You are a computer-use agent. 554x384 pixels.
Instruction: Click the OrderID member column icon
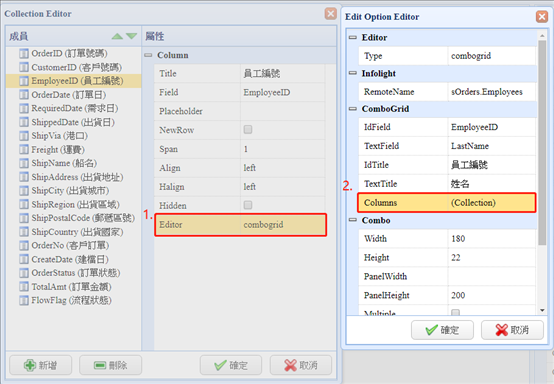pyautogui.click(x=24, y=54)
